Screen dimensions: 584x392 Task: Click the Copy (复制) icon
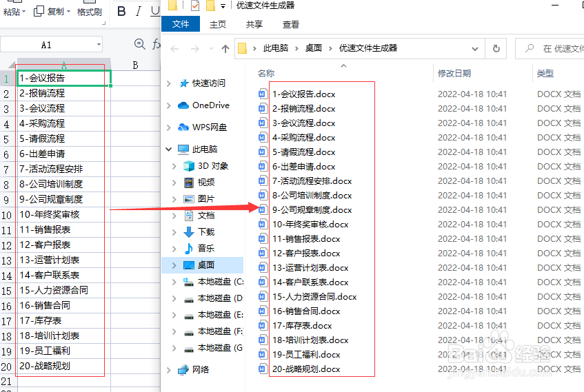[x=39, y=12]
